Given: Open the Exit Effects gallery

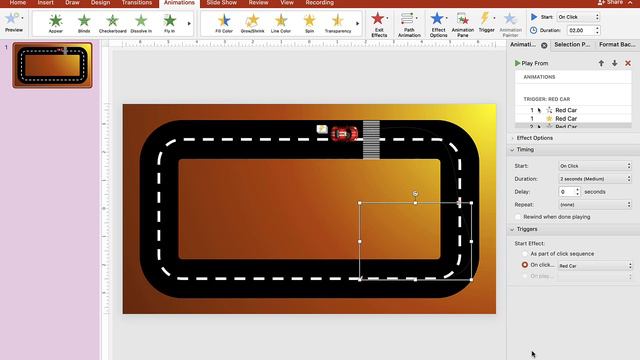Looking at the screenshot, I should point(379,24).
